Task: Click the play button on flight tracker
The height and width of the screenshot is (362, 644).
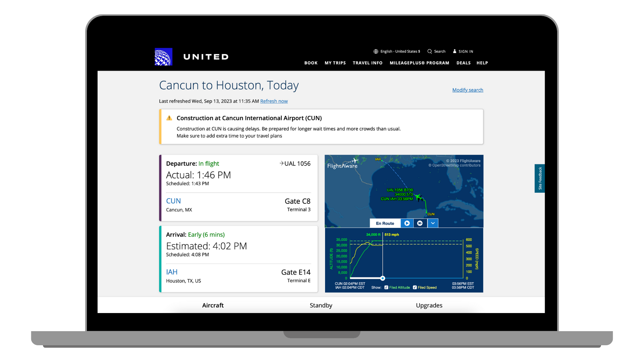Action: (x=406, y=223)
